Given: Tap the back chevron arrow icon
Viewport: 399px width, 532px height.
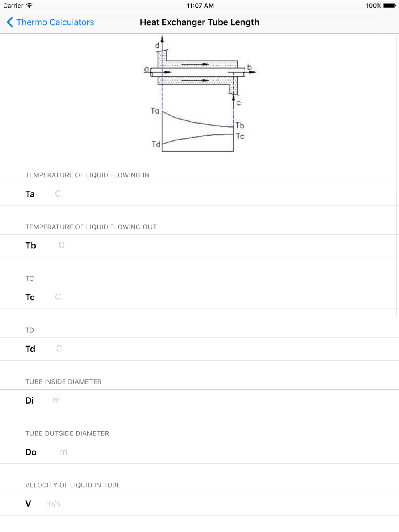Looking at the screenshot, I should tap(10, 22).
